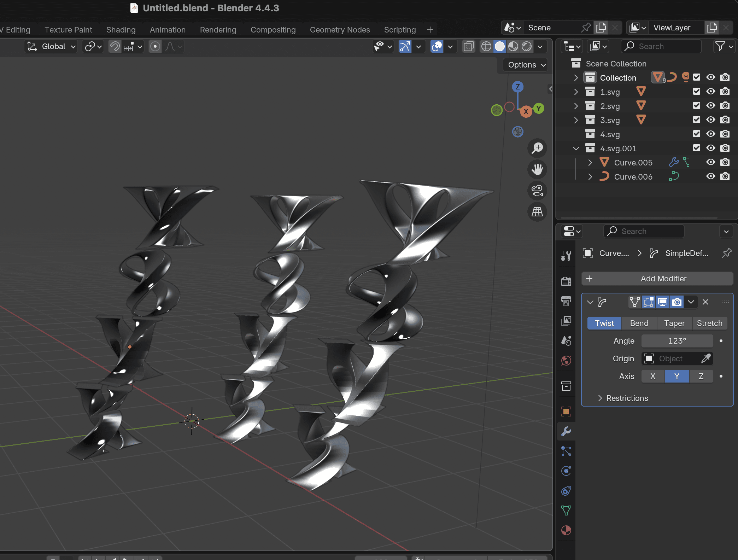
Task: Open the Global transform orientation dropdown
Action: pyautogui.click(x=52, y=46)
